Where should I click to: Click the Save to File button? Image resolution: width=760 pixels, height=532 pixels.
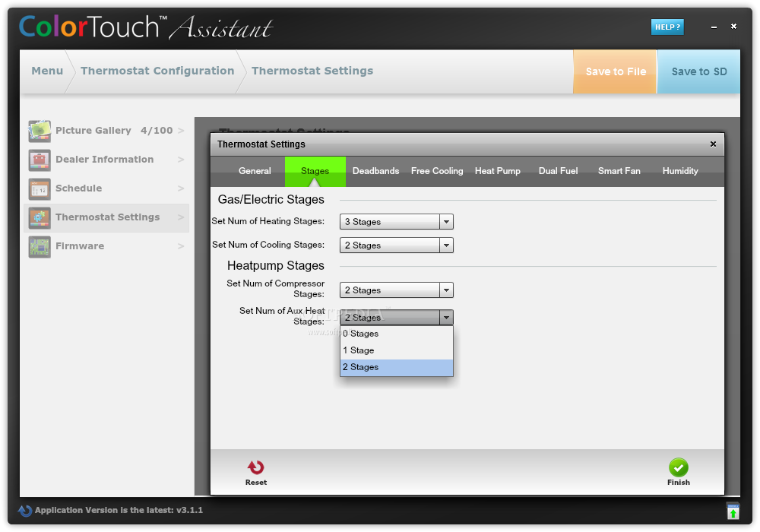pyautogui.click(x=615, y=71)
